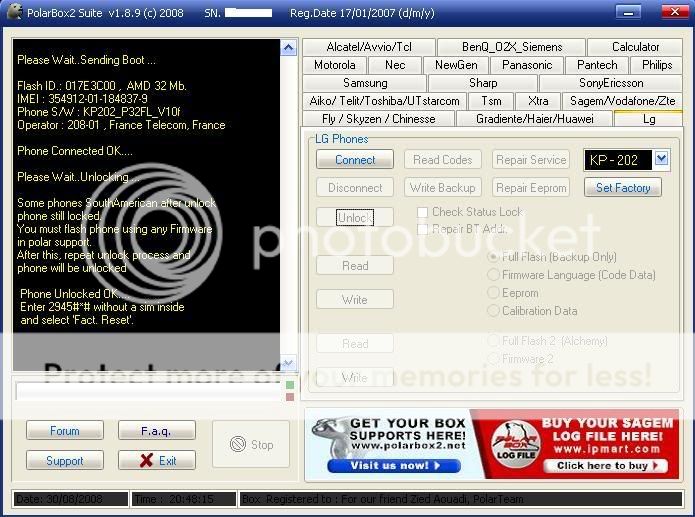The width and height of the screenshot is (695, 517).
Task: Click the Connect button
Action: pyautogui.click(x=355, y=159)
